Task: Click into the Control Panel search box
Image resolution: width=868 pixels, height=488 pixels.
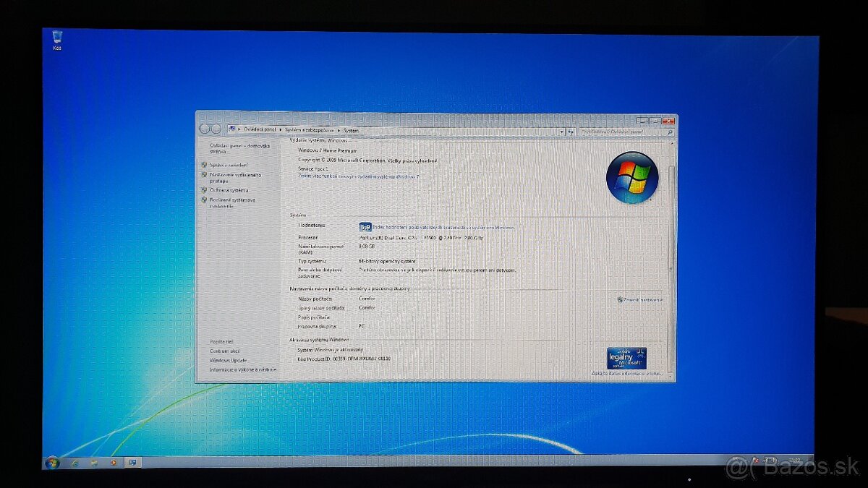Action: tap(620, 132)
